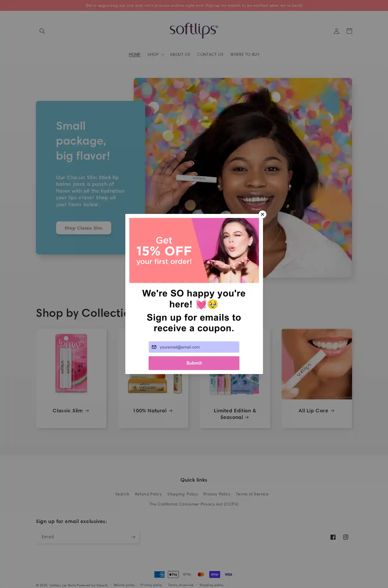Open the search magnifier icon
The image size is (388, 588).
[42, 31]
